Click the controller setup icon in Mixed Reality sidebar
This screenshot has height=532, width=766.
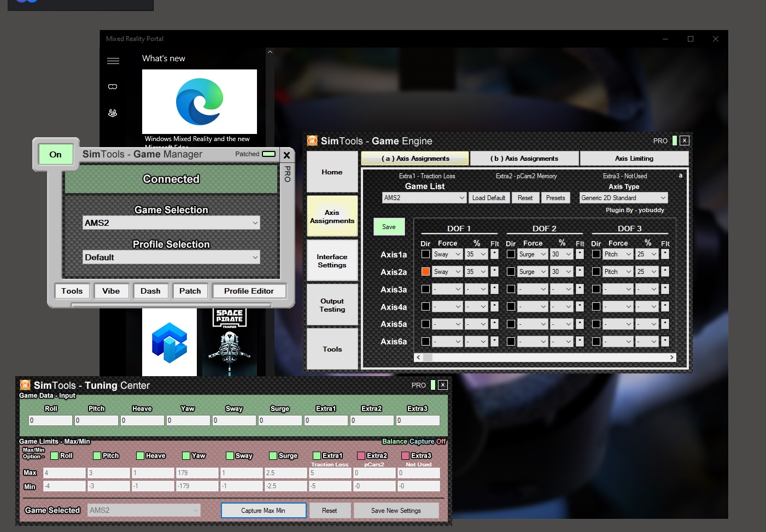tap(113, 113)
